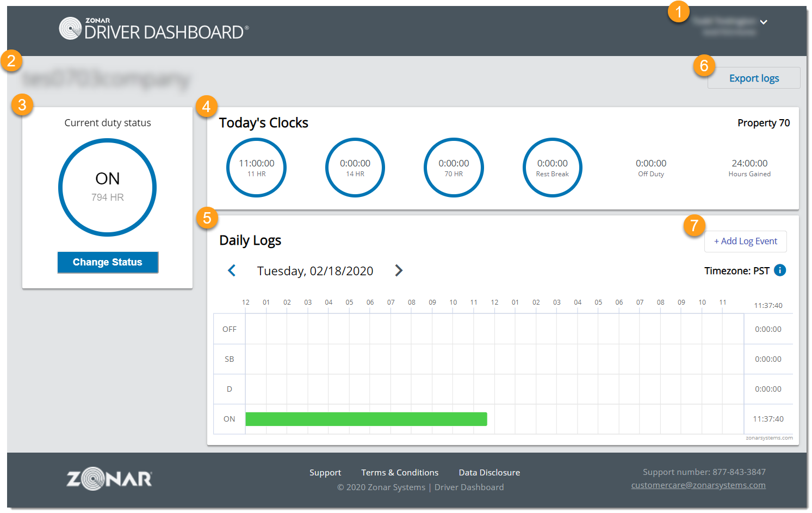Select Support in the footer menu
812x513 pixels.
click(325, 472)
